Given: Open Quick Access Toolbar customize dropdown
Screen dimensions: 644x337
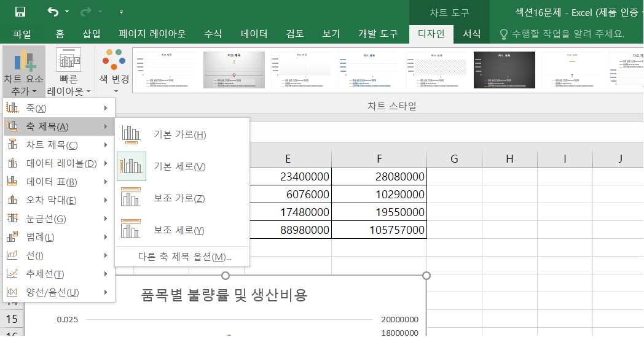Looking at the screenshot, I should pyautogui.click(x=121, y=12).
